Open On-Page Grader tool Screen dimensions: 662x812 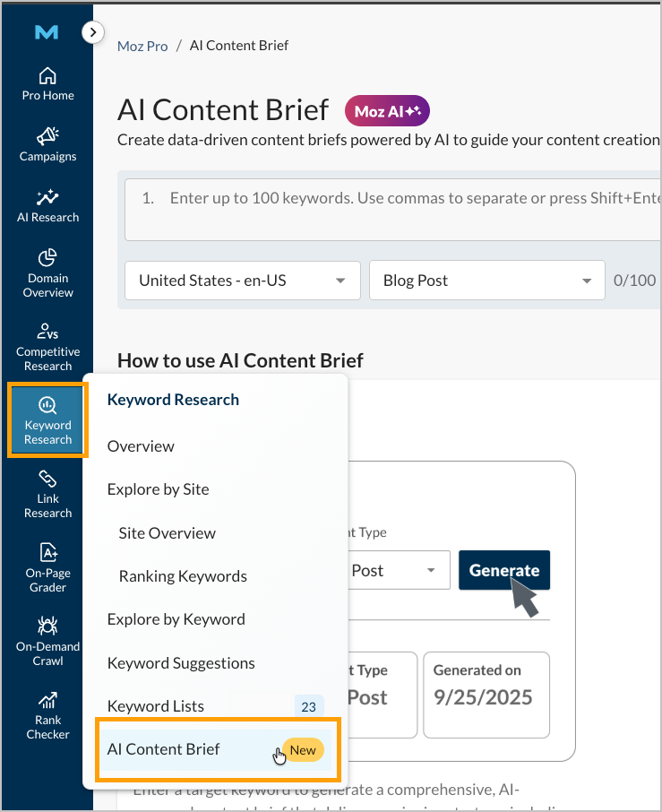coord(47,568)
